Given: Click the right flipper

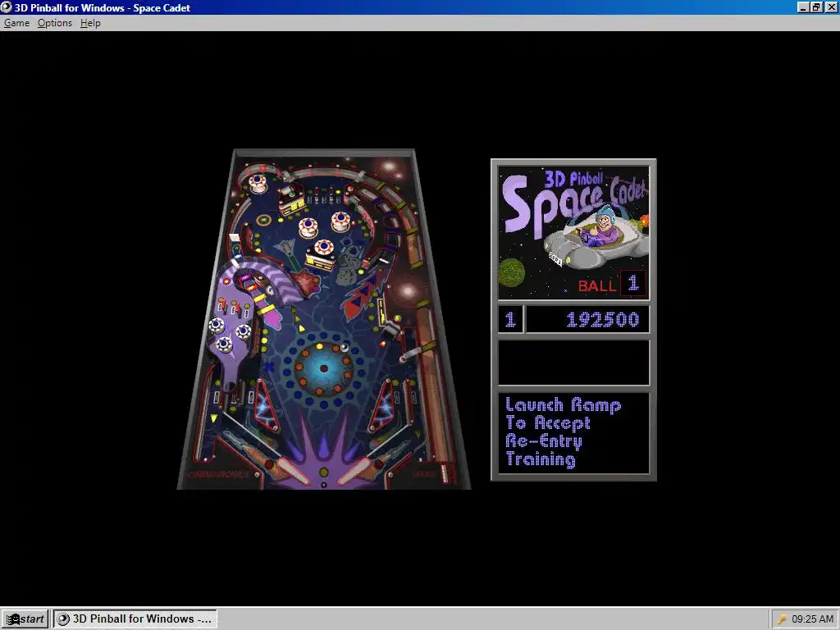Looking at the screenshot, I should pyautogui.click(x=354, y=471).
